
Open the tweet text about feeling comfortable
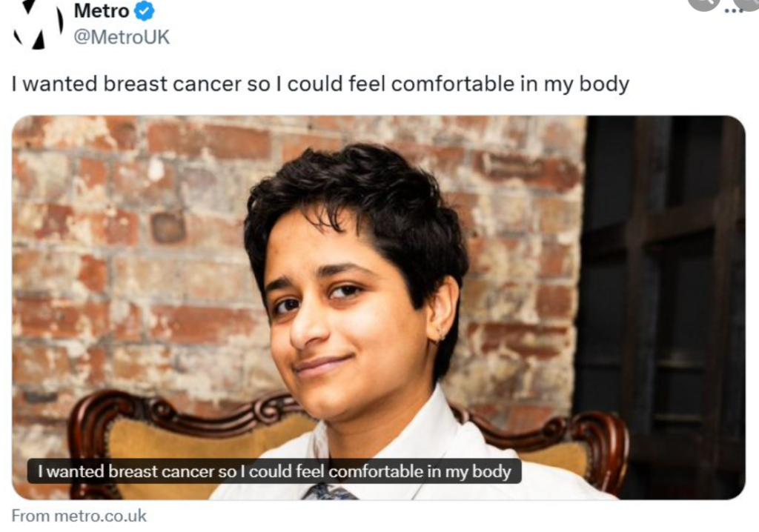[320, 84]
